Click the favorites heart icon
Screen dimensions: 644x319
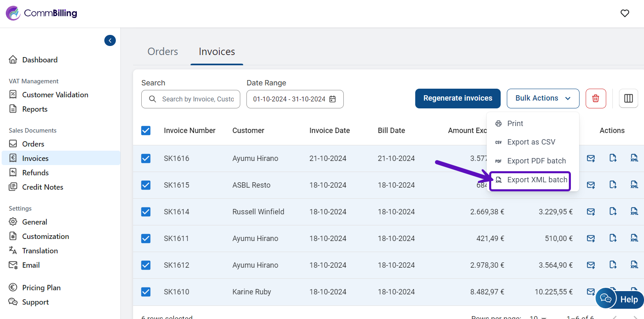[624, 14]
